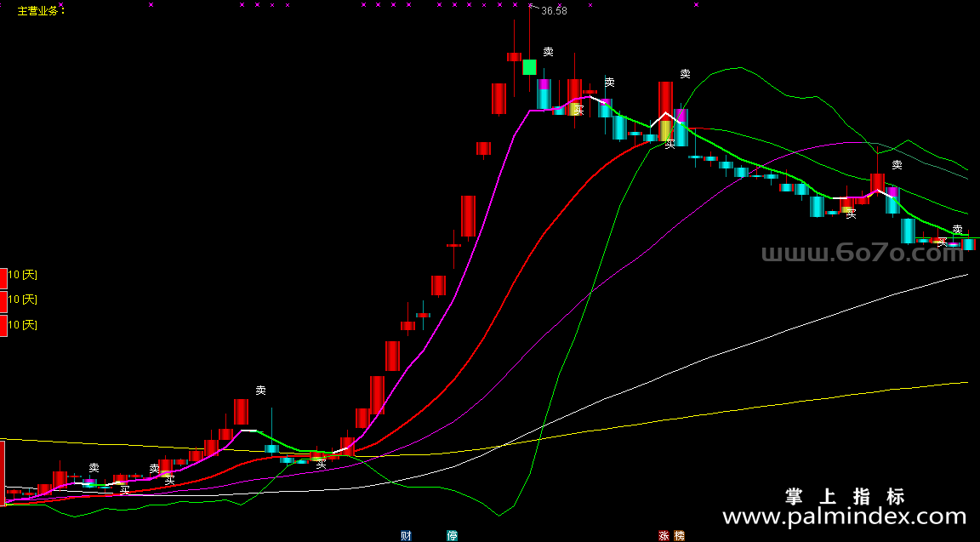Click the 36.58 peak price label

(555, 10)
